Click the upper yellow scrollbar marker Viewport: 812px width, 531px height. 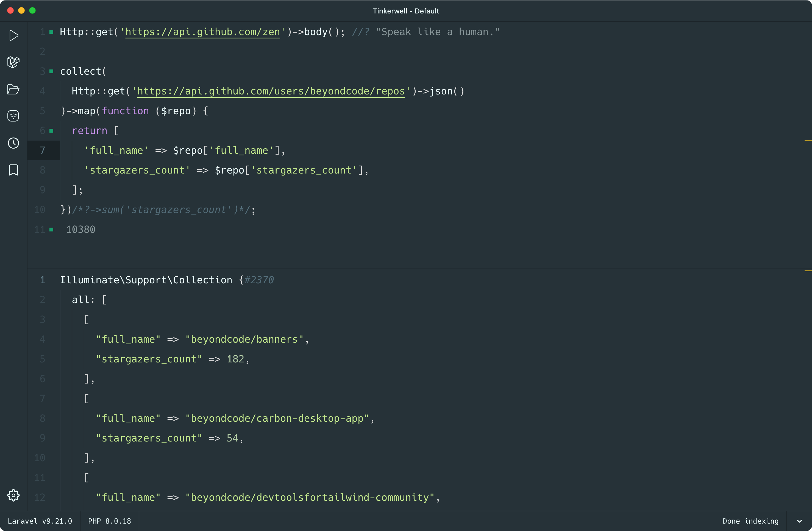(x=808, y=141)
